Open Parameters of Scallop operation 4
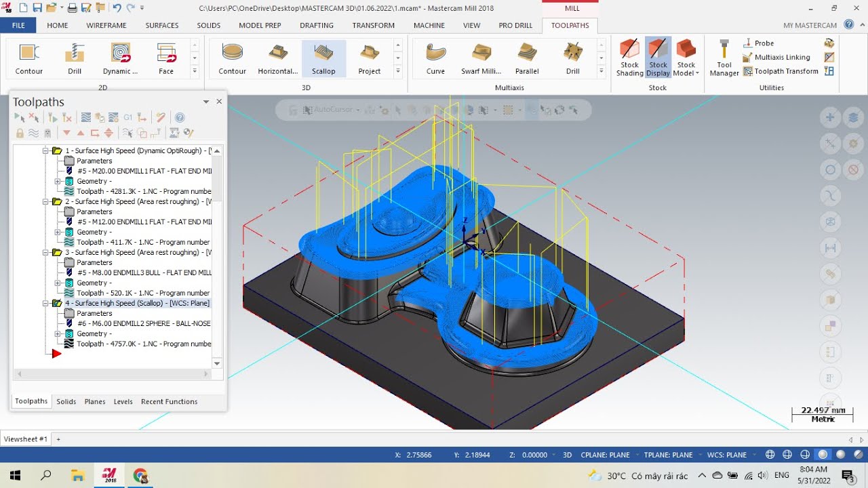 [x=94, y=313]
